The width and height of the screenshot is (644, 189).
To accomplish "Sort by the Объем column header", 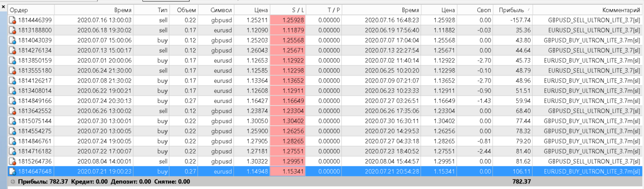I will [184, 10].
